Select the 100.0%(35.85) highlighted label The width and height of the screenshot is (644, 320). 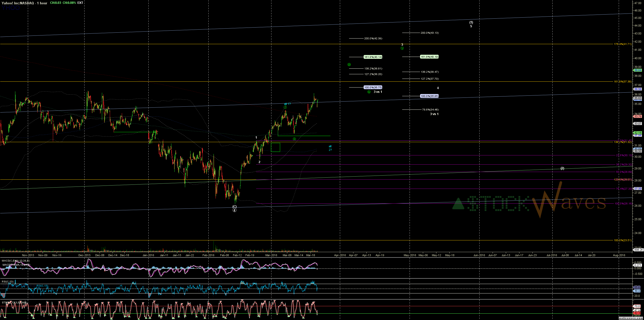[430, 96]
